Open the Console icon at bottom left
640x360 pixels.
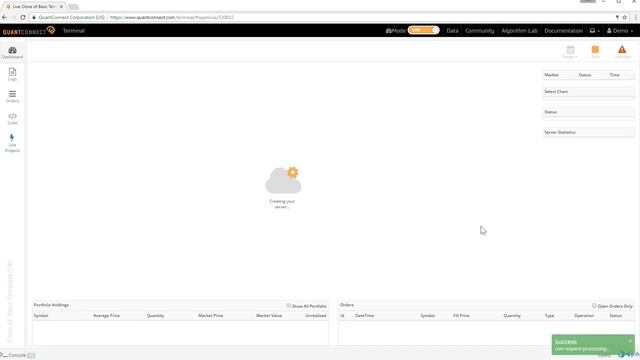(4, 355)
